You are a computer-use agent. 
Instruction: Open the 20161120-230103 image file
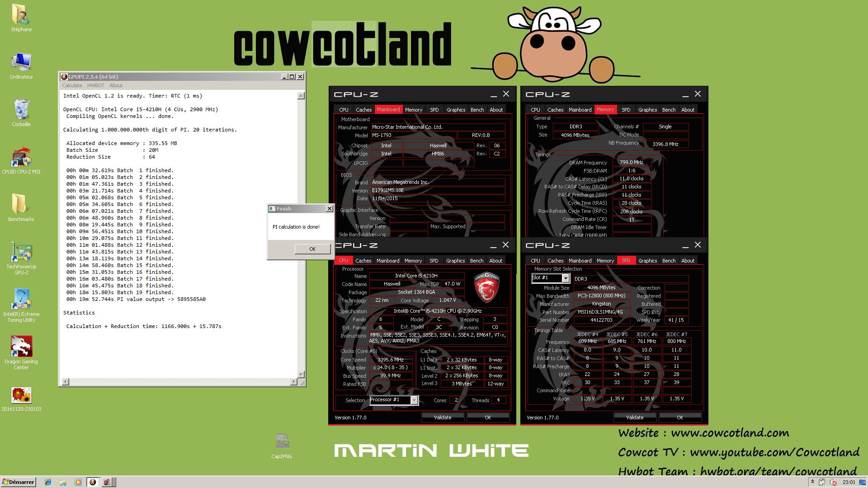click(21, 399)
